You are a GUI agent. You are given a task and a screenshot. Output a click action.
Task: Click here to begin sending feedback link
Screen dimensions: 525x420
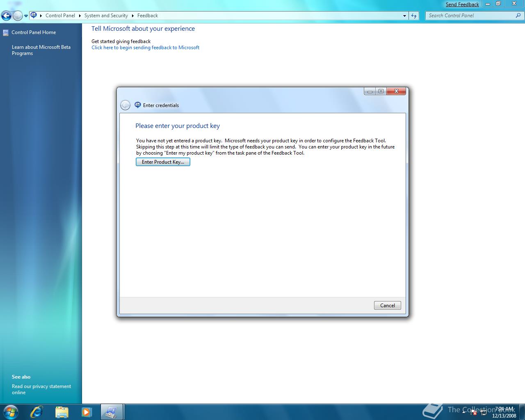pos(145,48)
